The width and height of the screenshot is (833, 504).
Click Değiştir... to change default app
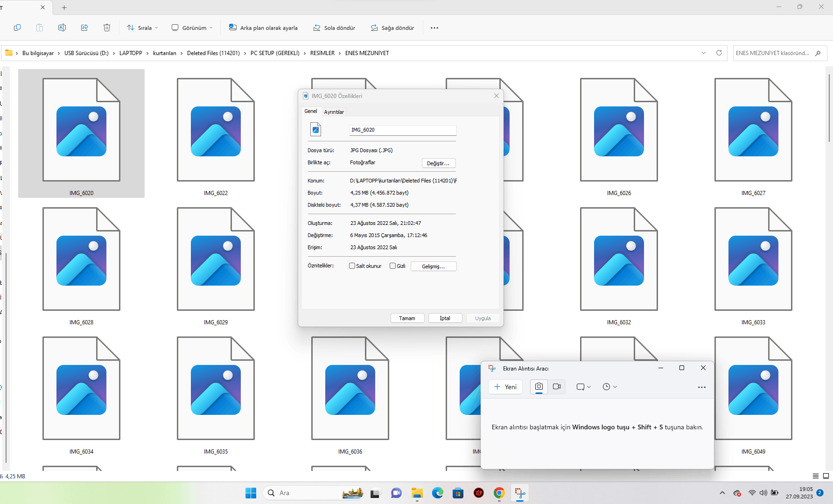(x=439, y=163)
